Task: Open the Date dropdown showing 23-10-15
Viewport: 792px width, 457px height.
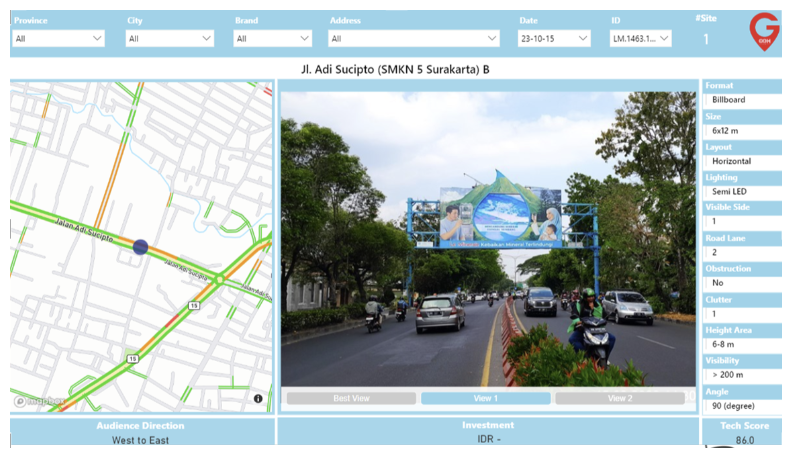Action: (x=554, y=39)
